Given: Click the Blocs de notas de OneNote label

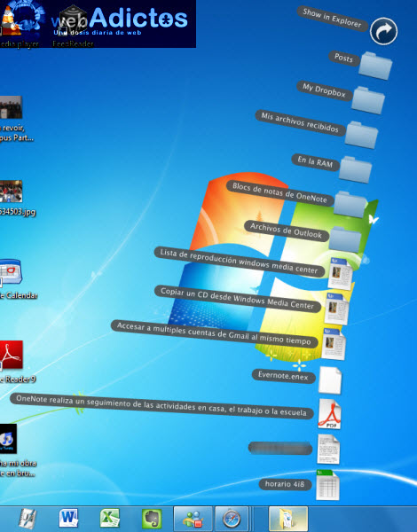Looking at the screenshot, I should coord(279,192).
